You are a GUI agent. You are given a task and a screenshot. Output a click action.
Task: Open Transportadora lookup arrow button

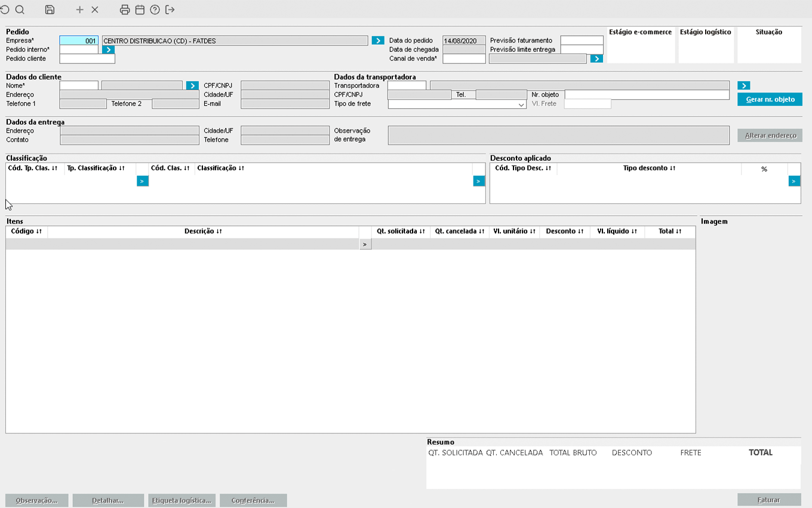point(743,85)
